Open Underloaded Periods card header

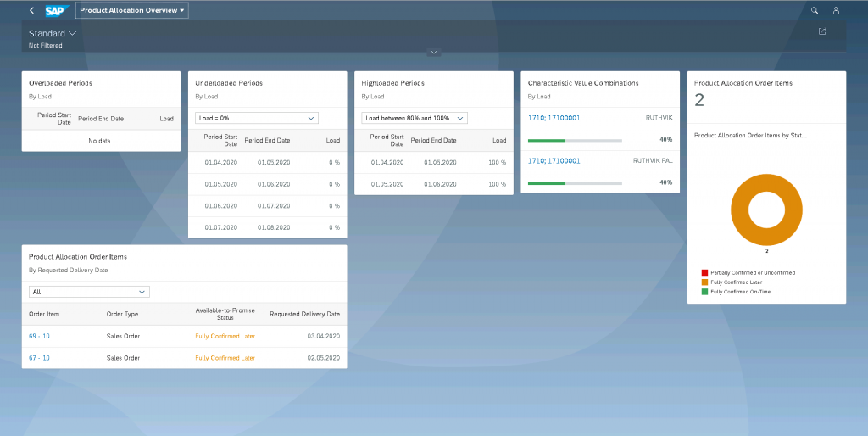click(267, 89)
